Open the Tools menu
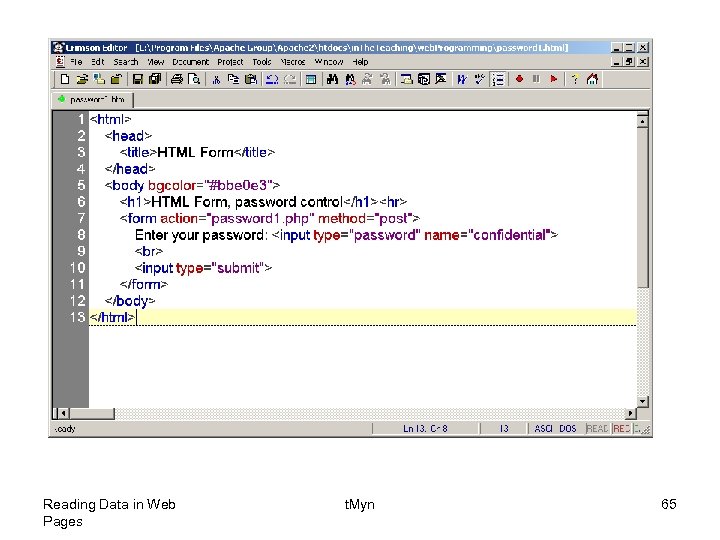The width and height of the screenshot is (720, 540). click(262, 62)
